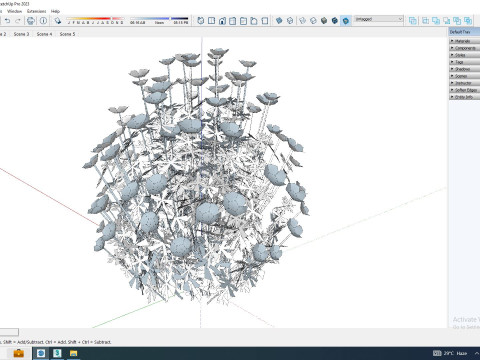Adjust the shadow time-of-day slider
The image size is (480, 360).
coord(159,20)
